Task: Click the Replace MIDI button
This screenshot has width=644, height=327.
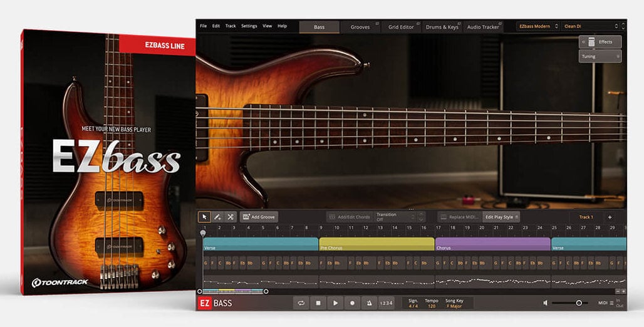Action: tap(459, 217)
